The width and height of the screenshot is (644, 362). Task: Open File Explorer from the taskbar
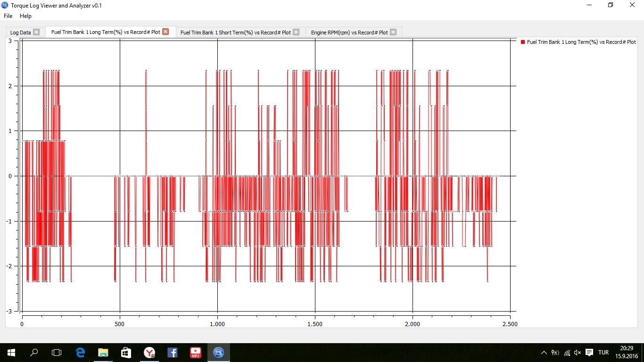pos(103,353)
